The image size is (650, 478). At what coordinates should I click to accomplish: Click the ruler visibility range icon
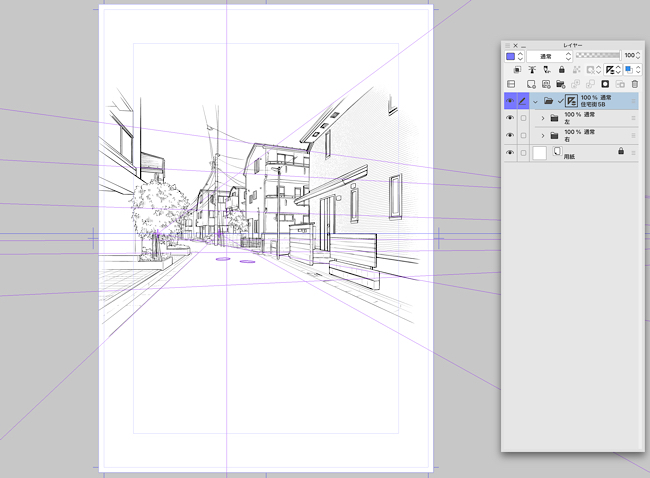point(610,70)
